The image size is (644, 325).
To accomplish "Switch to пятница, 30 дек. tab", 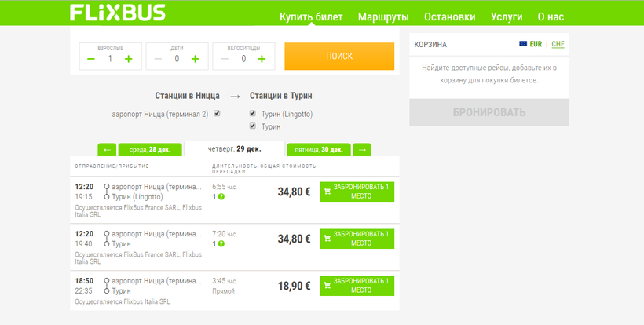I will [x=319, y=150].
